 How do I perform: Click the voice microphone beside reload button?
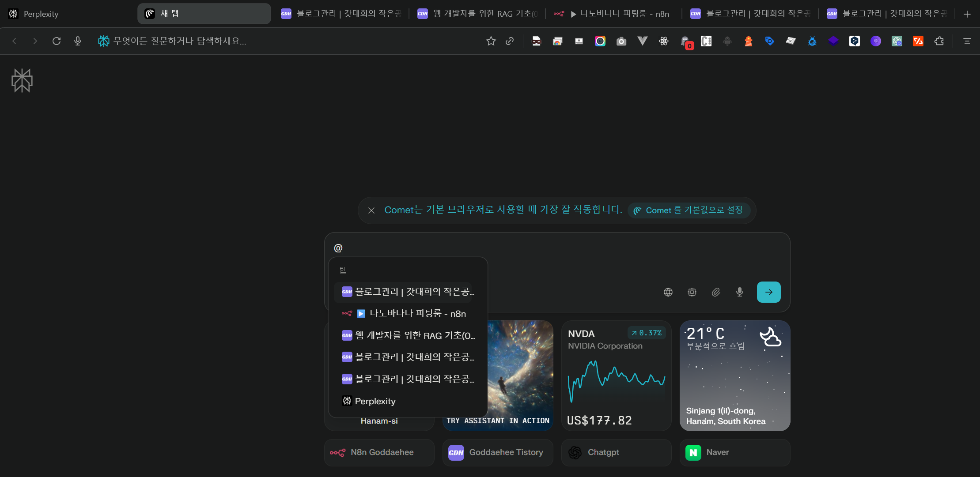78,41
